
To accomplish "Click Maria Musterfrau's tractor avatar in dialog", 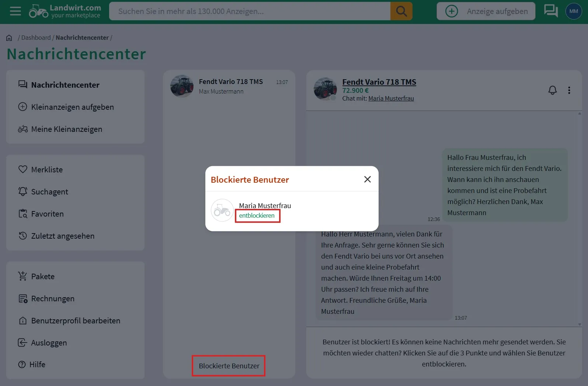I will point(222,210).
